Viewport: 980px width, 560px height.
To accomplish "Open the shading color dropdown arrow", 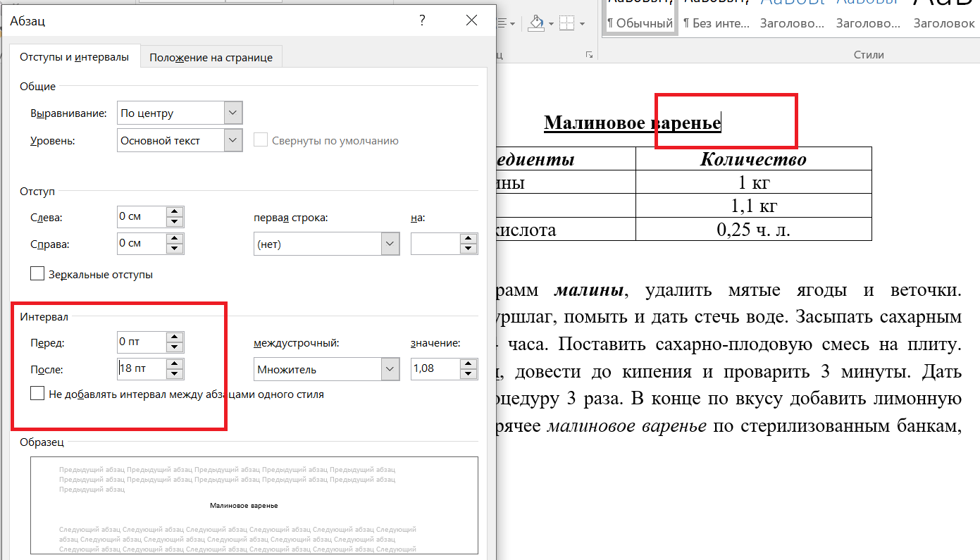I will (x=550, y=24).
